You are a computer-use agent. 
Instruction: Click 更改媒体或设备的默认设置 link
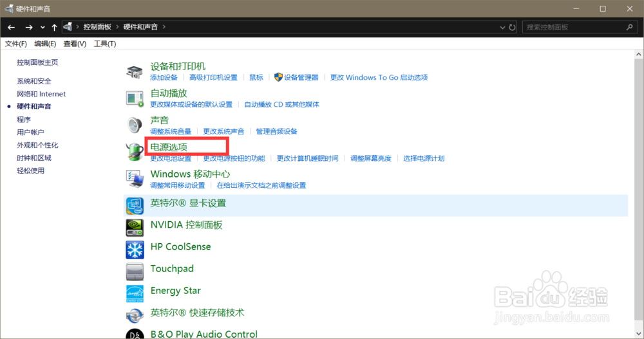191,105
